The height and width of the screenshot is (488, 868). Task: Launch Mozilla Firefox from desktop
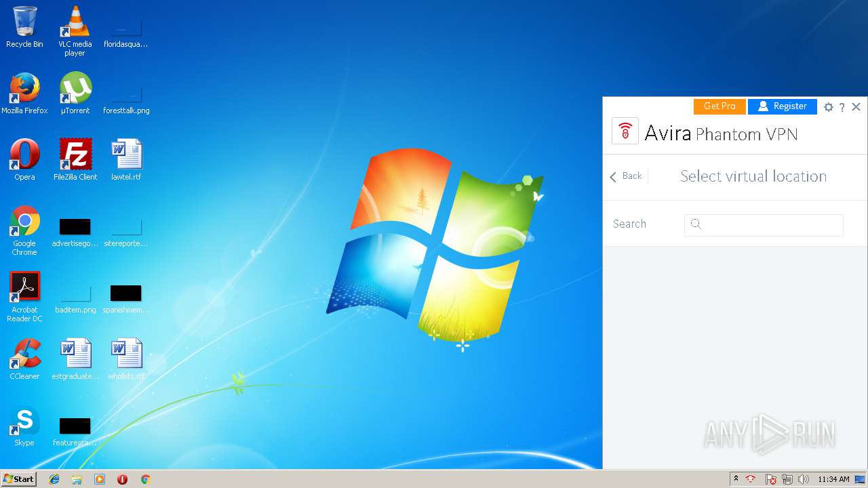point(24,94)
